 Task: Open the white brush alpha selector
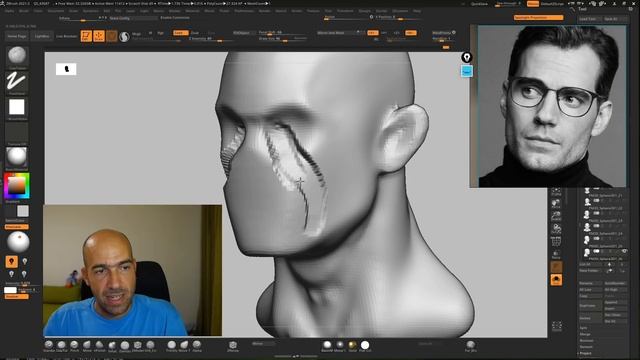click(17, 107)
